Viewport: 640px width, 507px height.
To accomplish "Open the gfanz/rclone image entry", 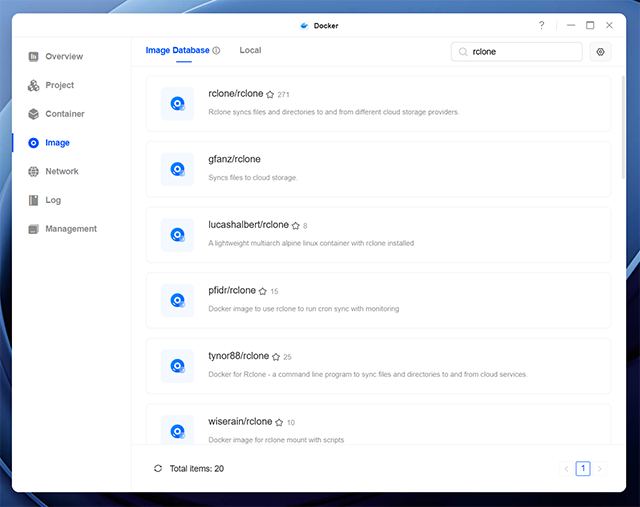I will tap(234, 159).
